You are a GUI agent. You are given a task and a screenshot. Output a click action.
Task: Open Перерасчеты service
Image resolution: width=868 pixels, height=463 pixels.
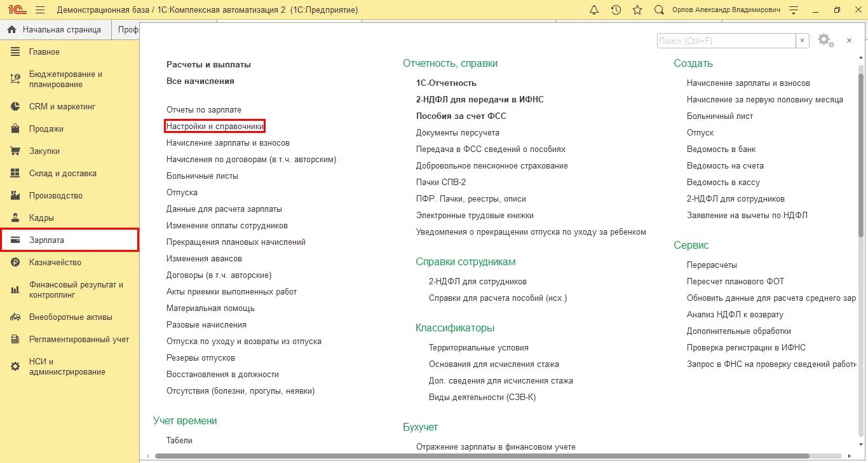pyautogui.click(x=712, y=265)
